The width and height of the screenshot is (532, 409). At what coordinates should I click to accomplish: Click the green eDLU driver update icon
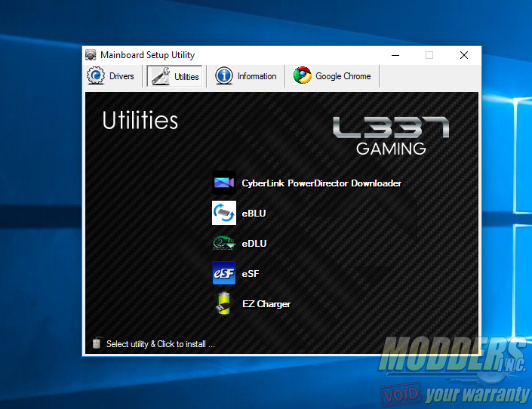(224, 243)
